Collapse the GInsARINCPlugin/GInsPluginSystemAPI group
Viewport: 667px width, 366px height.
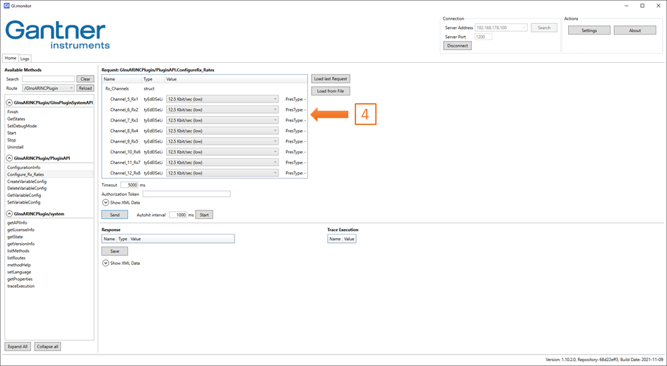point(9,103)
